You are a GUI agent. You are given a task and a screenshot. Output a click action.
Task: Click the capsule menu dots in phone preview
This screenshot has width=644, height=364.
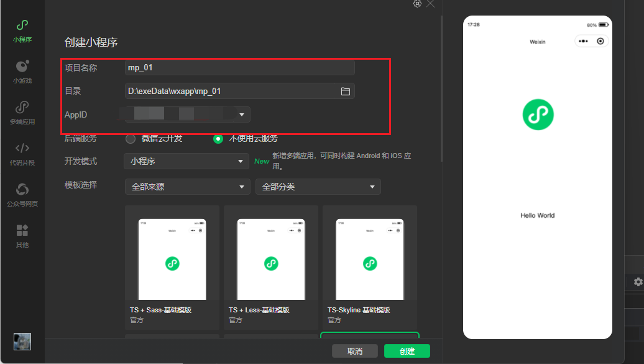[583, 41]
